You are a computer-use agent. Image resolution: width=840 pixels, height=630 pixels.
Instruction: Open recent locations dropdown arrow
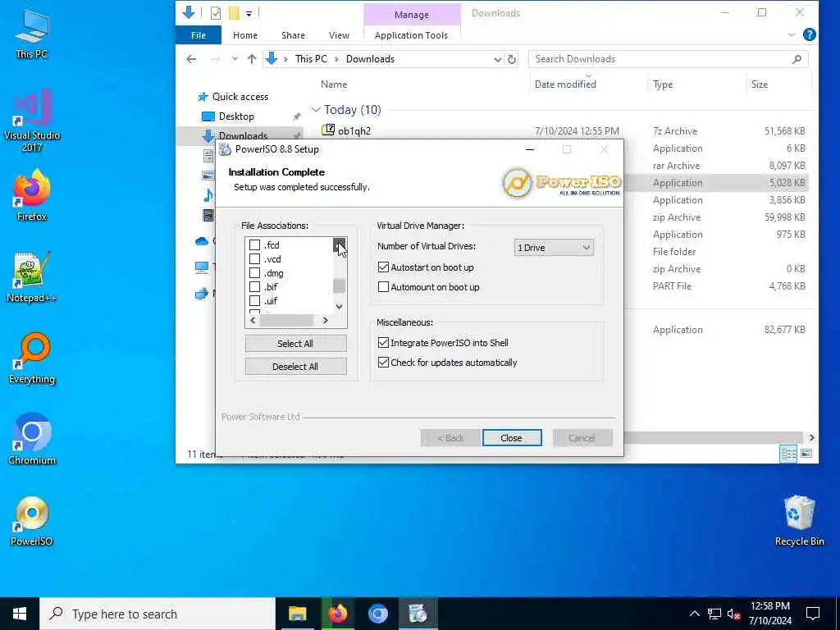[235, 59]
